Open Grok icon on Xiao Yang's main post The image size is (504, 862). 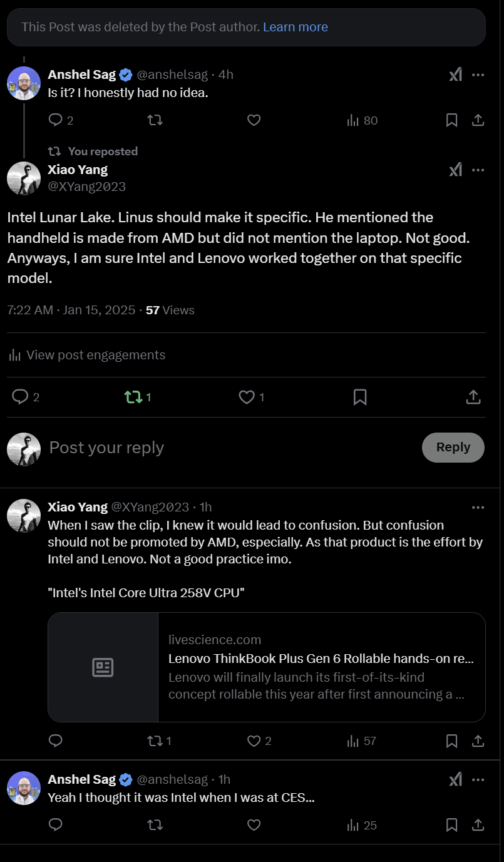(x=456, y=170)
